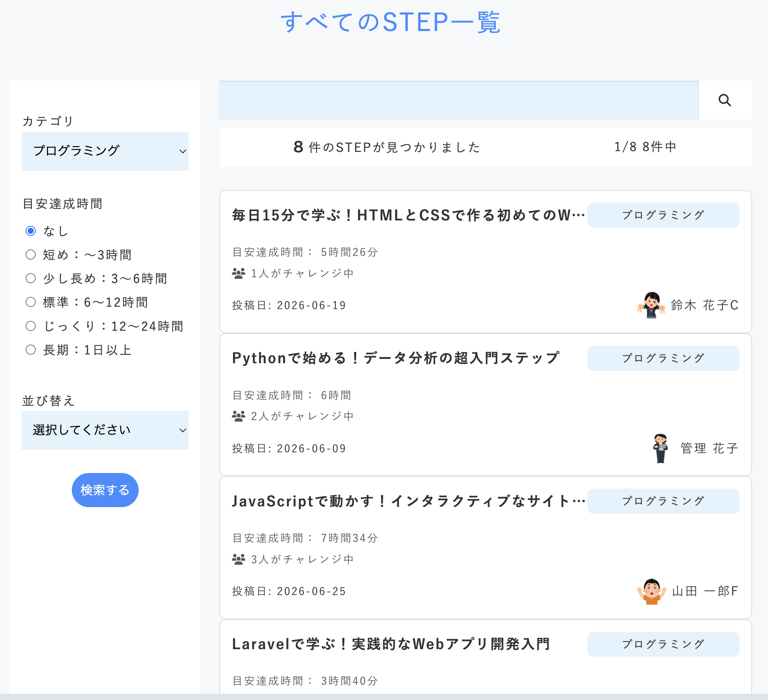Click 投稿日: 2026-06-25 text

[289, 591]
